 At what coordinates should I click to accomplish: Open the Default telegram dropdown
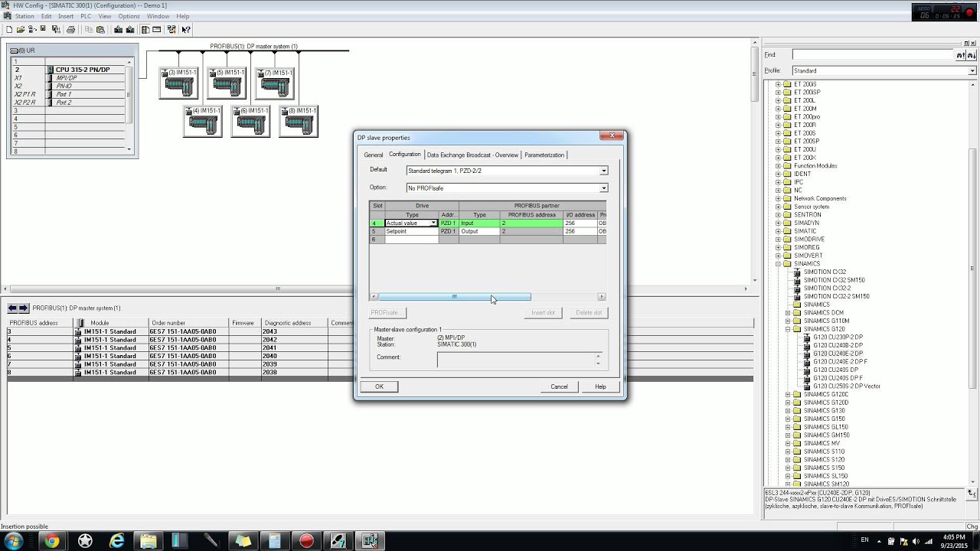pos(603,171)
